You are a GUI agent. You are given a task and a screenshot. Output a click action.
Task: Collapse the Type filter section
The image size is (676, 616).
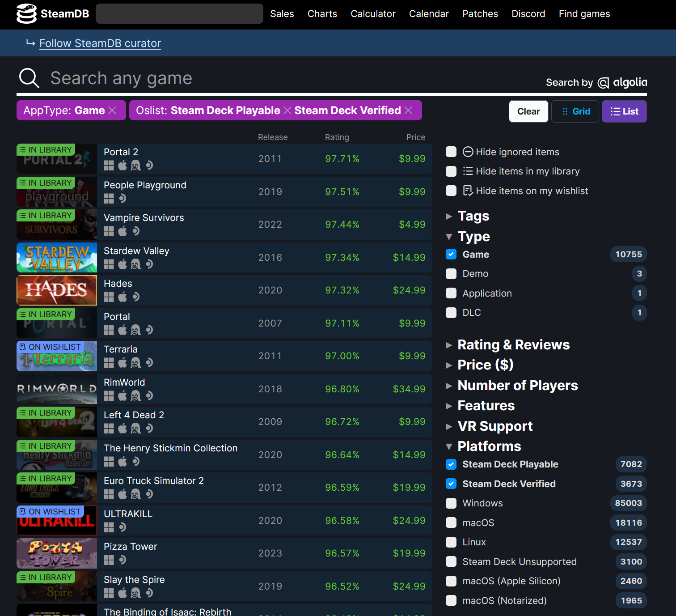pyautogui.click(x=468, y=236)
